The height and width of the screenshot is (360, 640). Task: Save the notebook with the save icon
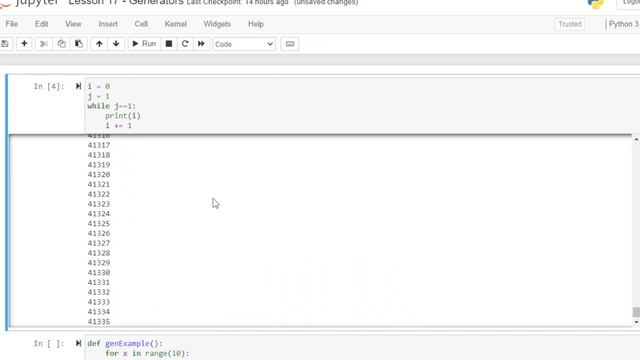[5, 44]
